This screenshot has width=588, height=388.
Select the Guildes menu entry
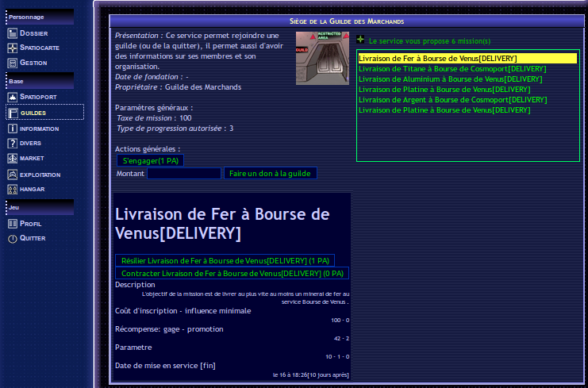33,113
